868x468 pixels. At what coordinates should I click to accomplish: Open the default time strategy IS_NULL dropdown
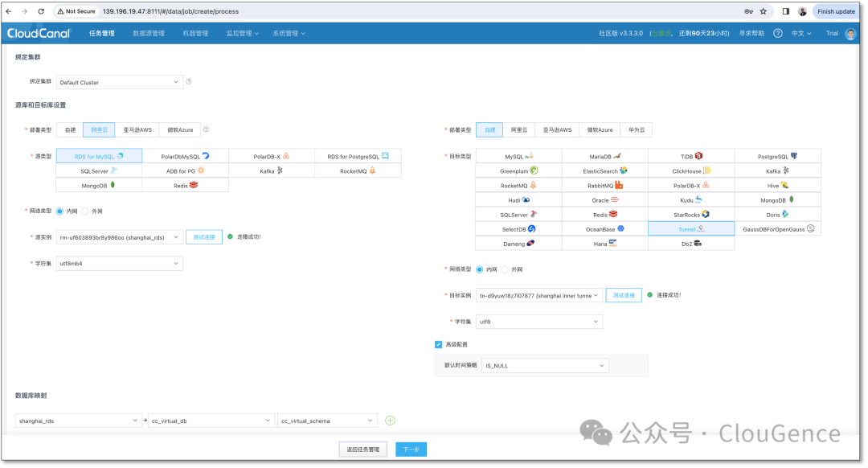pos(545,366)
